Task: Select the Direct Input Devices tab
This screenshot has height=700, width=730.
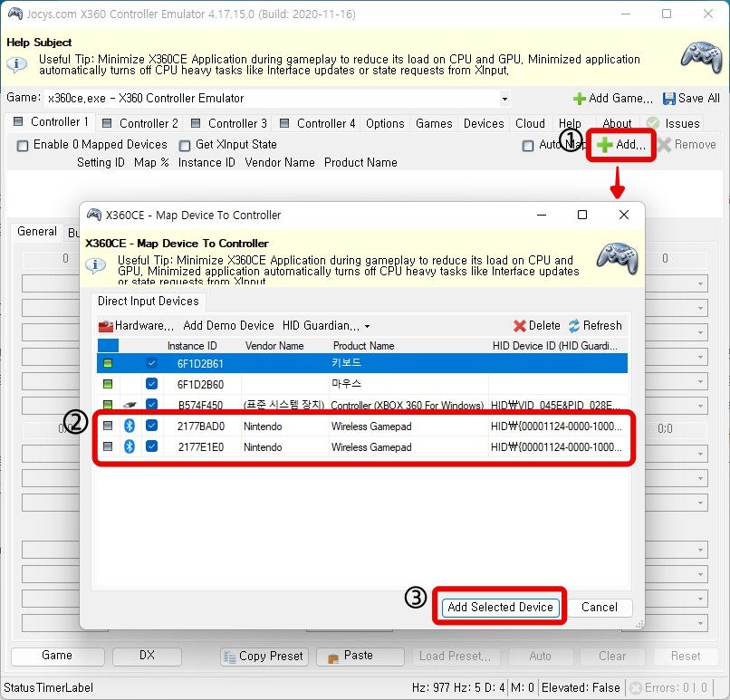Action: coord(148,302)
